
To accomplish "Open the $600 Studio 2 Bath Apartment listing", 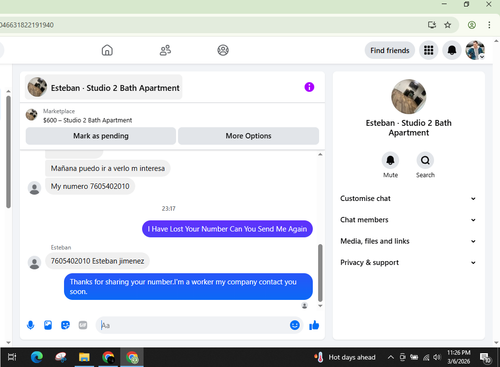I will click(x=87, y=120).
